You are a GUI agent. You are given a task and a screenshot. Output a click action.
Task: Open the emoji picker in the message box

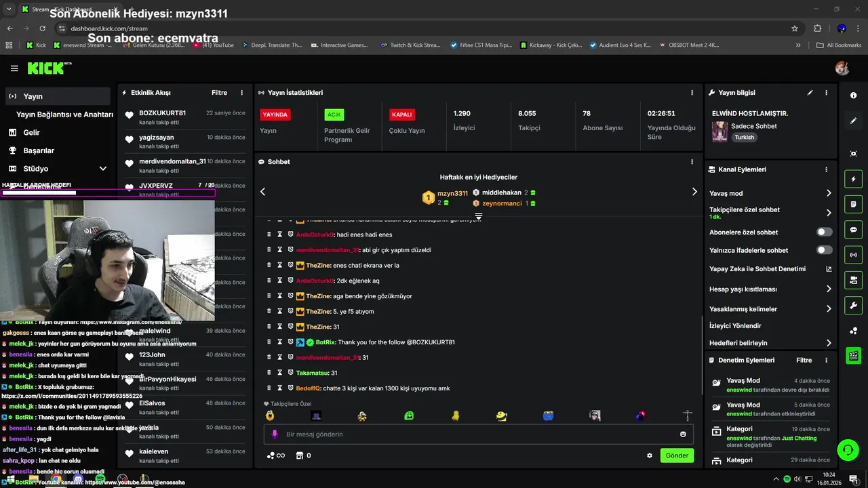coord(683,434)
